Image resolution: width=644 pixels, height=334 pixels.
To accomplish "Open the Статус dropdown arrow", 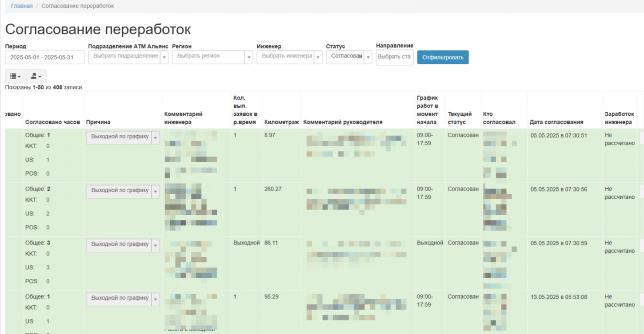I will pyautogui.click(x=368, y=57).
